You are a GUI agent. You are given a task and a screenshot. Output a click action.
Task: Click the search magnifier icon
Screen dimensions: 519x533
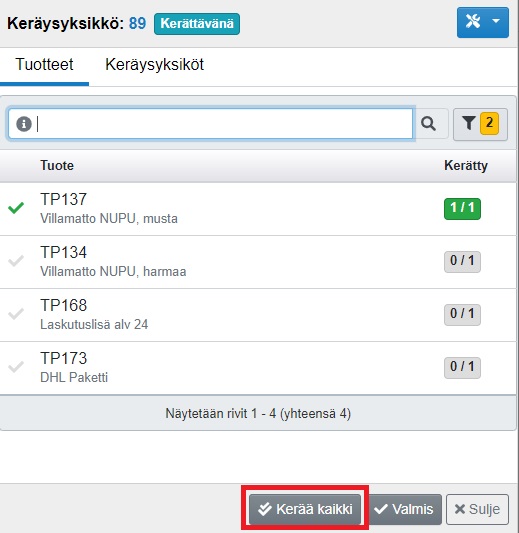click(428, 124)
